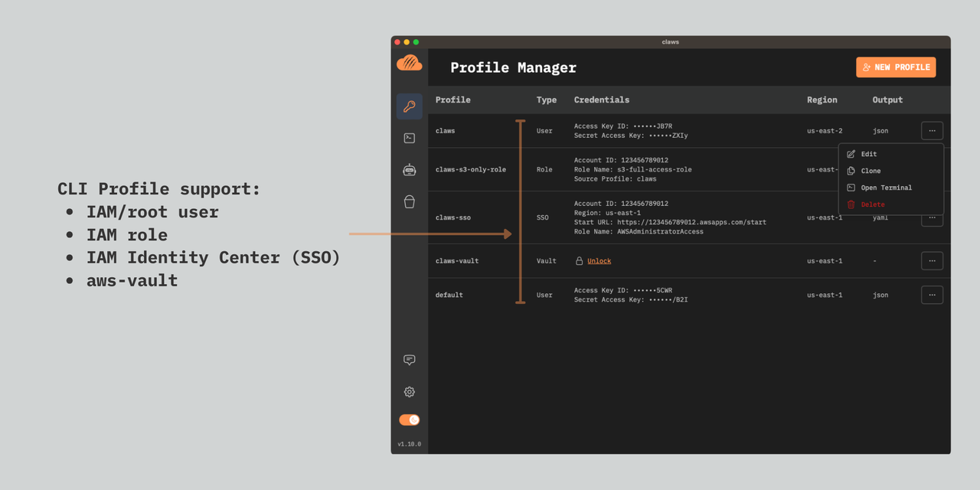Click the lock icon beside Unlock
The height and width of the screenshot is (490, 980).
point(580,261)
